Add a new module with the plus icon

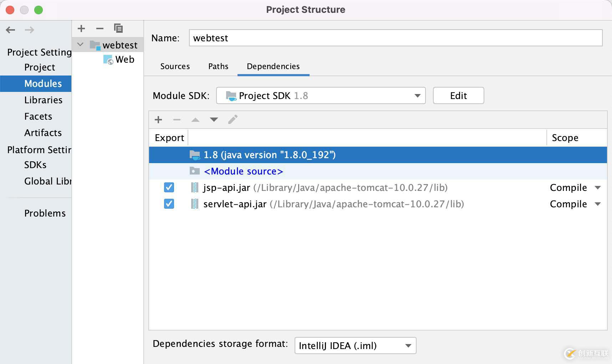(x=81, y=28)
